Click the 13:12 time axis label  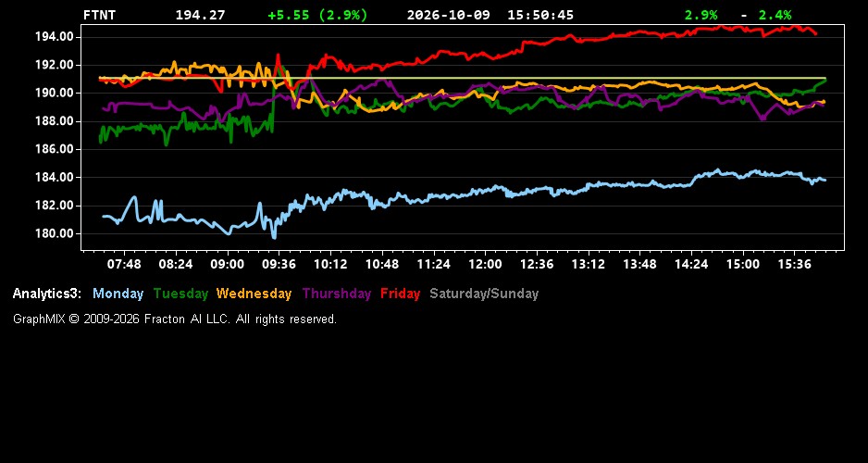588,264
